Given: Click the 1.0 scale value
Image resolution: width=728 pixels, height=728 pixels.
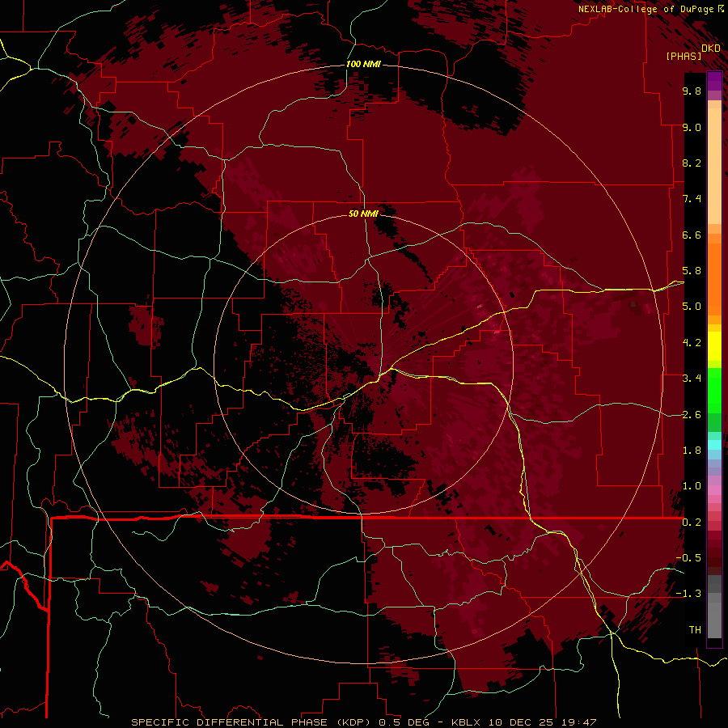Looking at the screenshot, I should [x=692, y=486].
